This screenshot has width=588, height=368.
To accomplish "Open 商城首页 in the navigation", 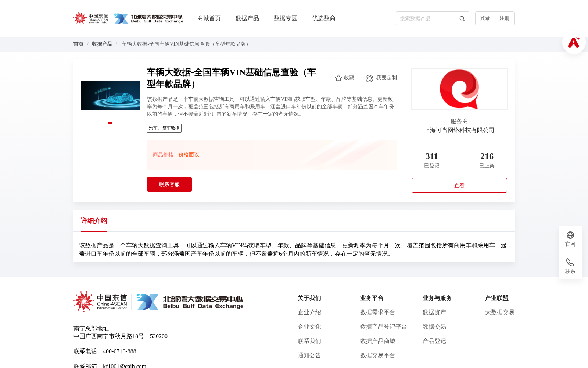I will click(209, 18).
